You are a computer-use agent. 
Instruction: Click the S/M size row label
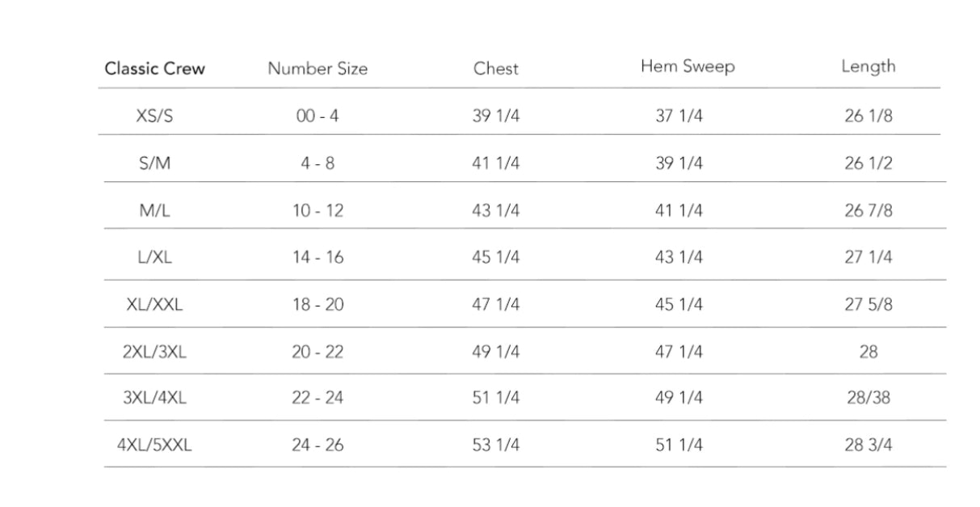click(154, 163)
